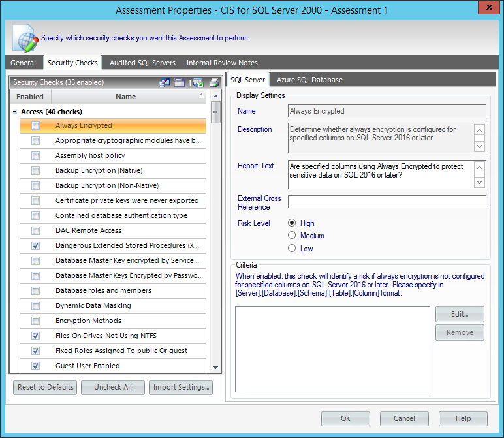Click the Enabled column header
The height and width of the screenshot is (438, 504).
tap(30, 97)
